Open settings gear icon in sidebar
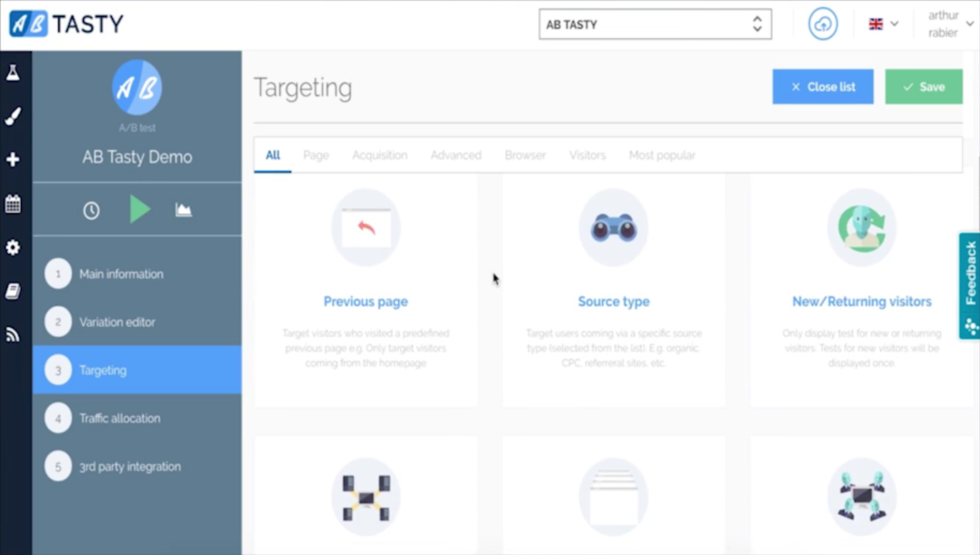 point(13,247)
